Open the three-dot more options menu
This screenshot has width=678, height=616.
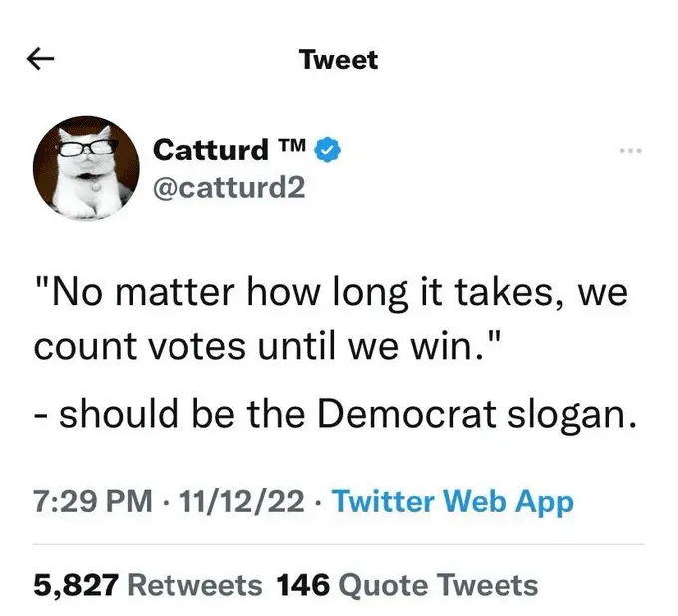click(628, 152)
